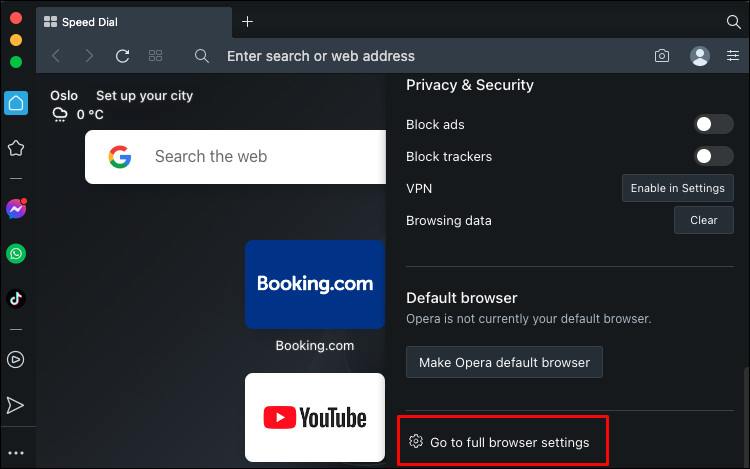Open a new tab with plus button
The width and height of the screenshot is (750, 469).
tap(248, 21)
